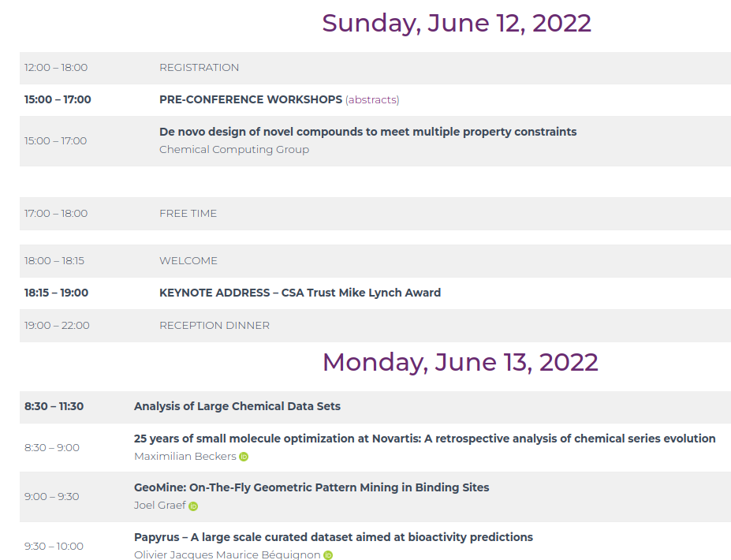Open the Papyrus curated dataset talk title
This screenshot has width=731, height=560.
[x=334, y=537]
